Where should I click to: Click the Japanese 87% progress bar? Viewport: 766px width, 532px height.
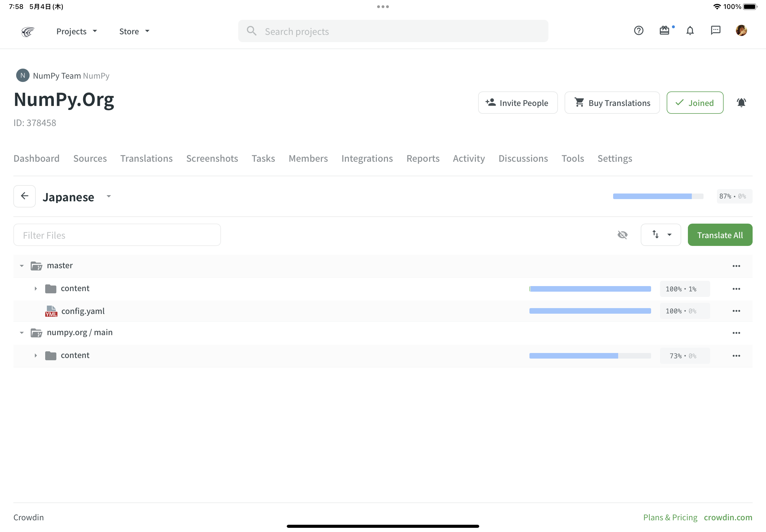pos(657,196)
